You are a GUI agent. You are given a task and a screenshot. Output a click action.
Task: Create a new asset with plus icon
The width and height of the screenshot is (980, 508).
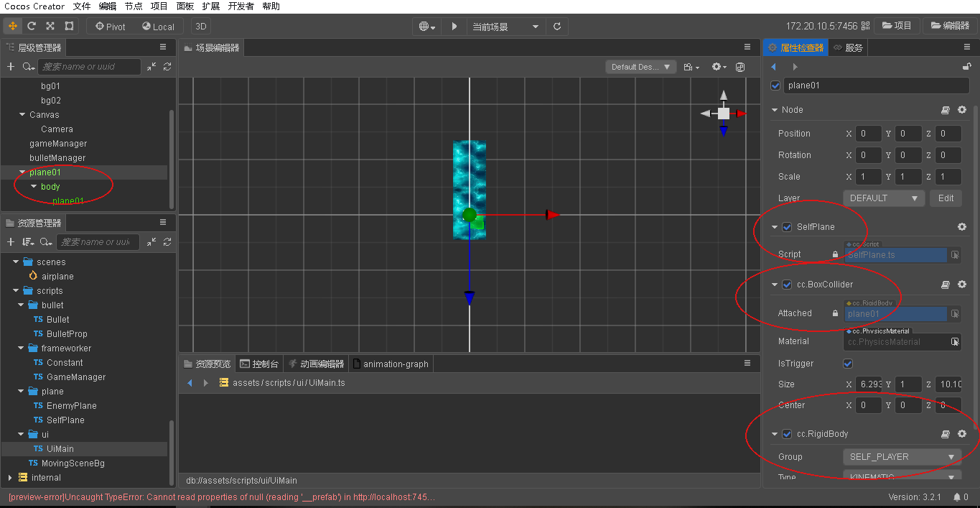pyautogui.click(x=11, y=241)
